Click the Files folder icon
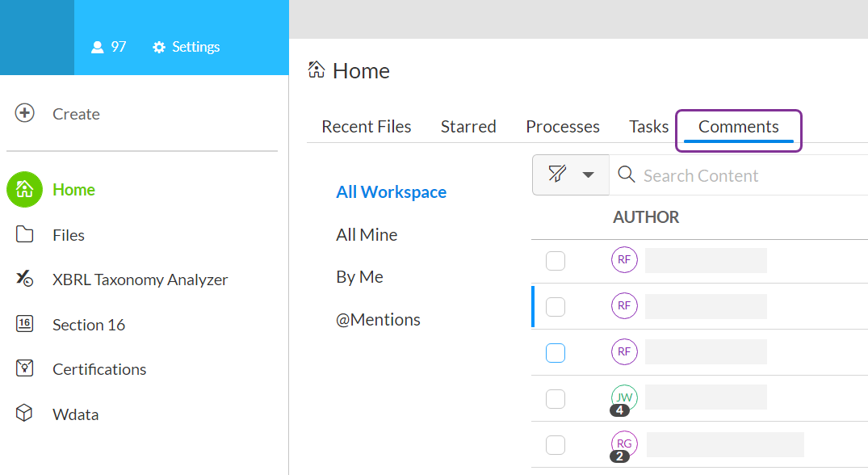 [x=25, y=235]
